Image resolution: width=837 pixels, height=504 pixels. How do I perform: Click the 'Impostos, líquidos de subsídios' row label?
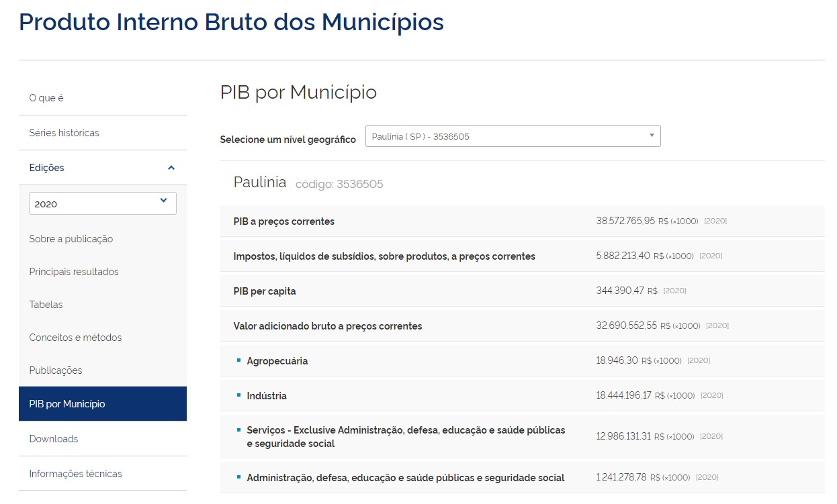pyautogui.click(x=384, y=256)
